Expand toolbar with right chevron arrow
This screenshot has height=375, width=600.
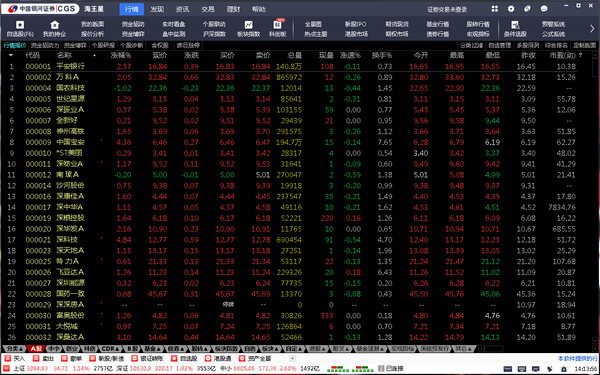coord(592,29)
